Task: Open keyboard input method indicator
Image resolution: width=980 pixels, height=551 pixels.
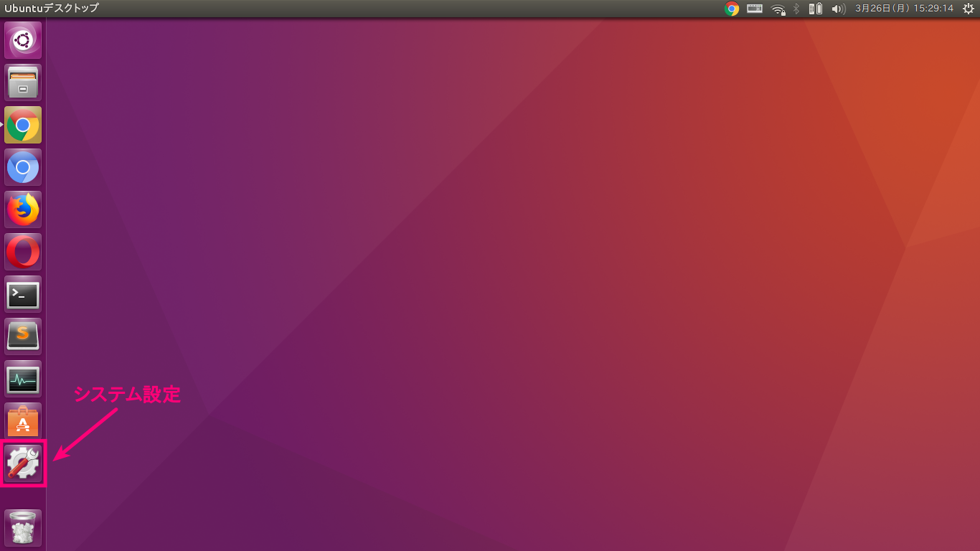Action: 755,9
